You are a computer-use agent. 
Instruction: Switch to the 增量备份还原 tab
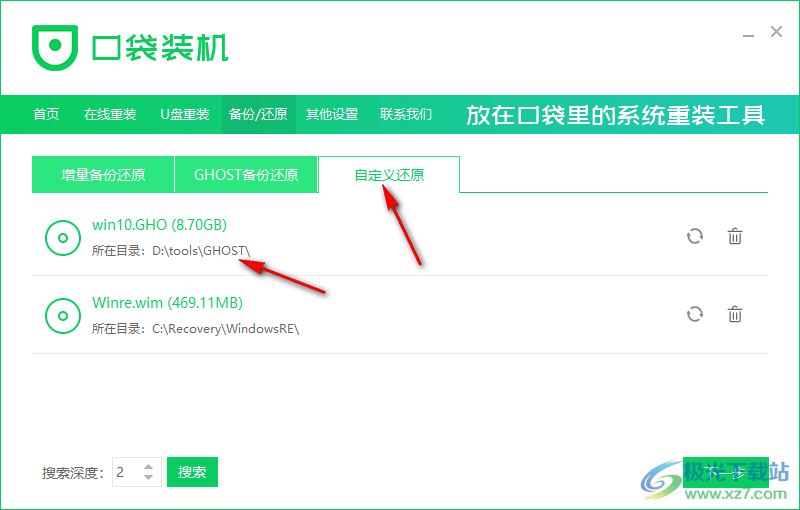coord(103,175)
